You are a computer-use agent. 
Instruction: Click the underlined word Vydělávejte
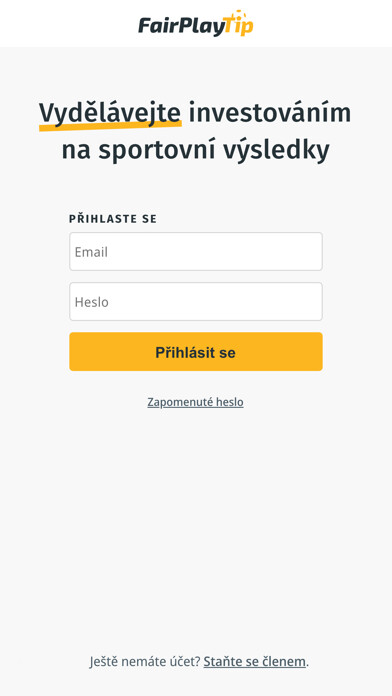(x=110, y=114)
